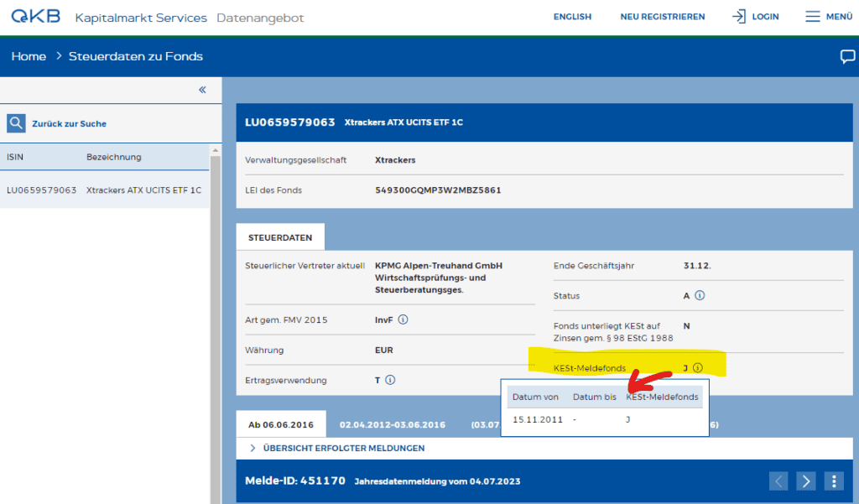
Task: Show info for Ertragsverwendung T
Action: tap(390, 380)
